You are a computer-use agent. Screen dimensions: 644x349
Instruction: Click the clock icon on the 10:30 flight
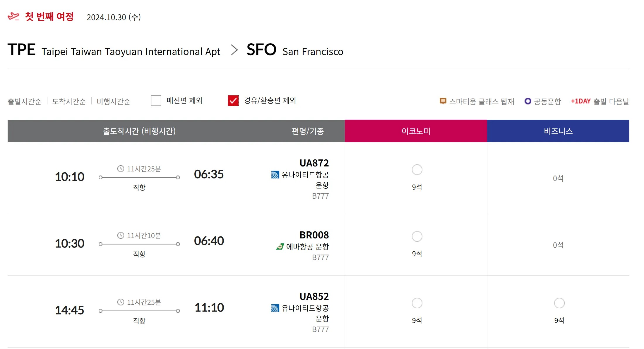click(x=121, y=235)
